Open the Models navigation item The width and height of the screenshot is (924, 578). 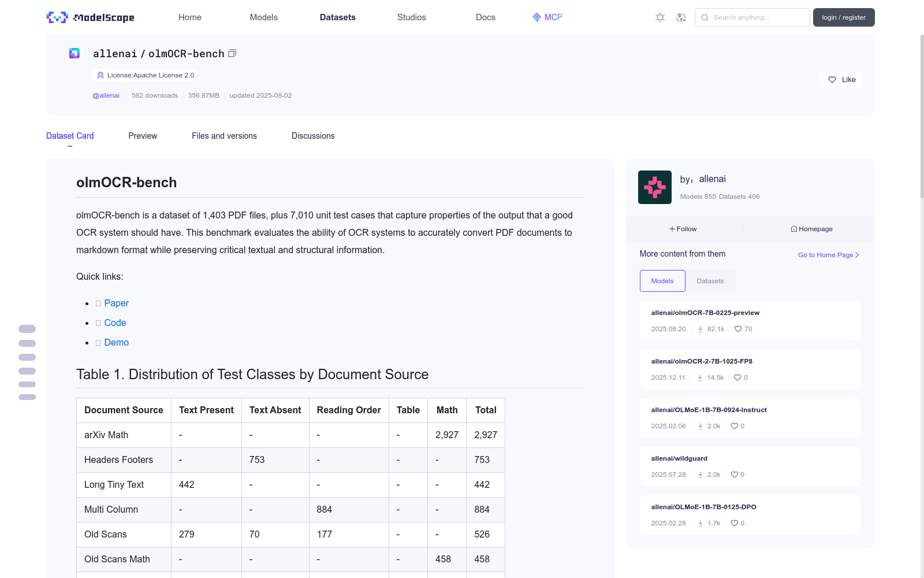click(x=264, y=17)
